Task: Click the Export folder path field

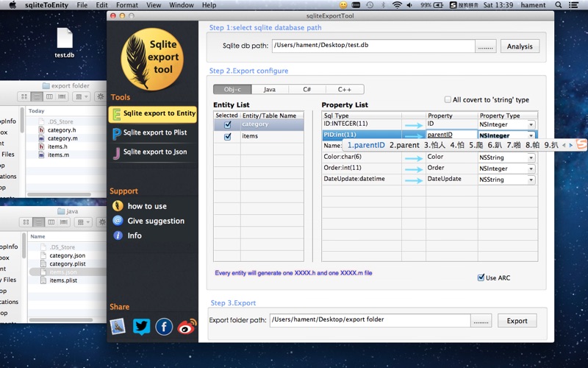Action: [370, 320]
